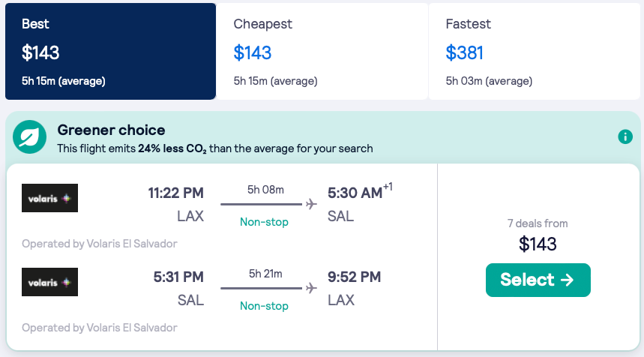Click the airplane icon on the 5h 21m leg
This screenshot has width=644, height=357.
pyautogui.click(x=312, y=288)
